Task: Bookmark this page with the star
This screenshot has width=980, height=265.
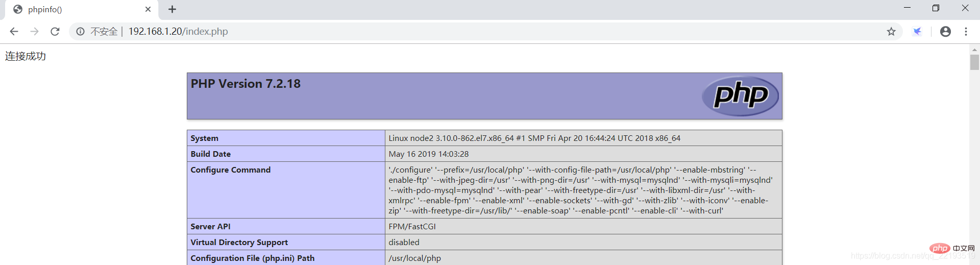Action: 891,32
